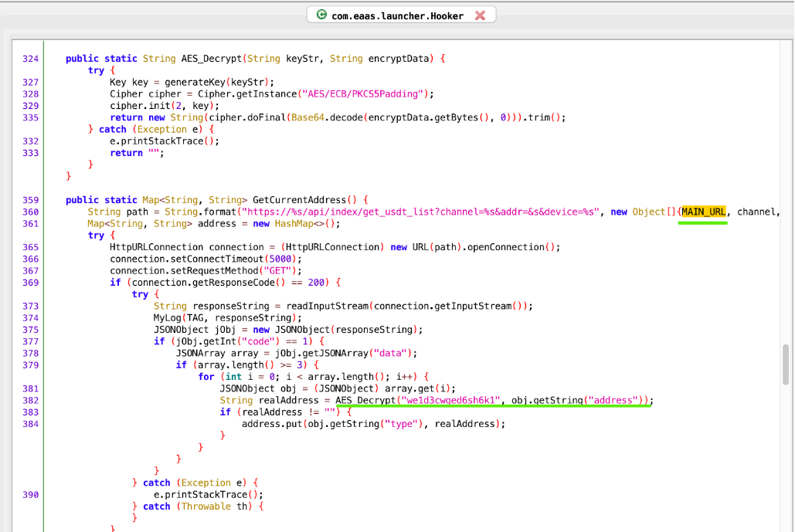Click the AES_Decrypt call on line 382
The image size is (795, 532).
pyautogui.click(x=365, y=400)
